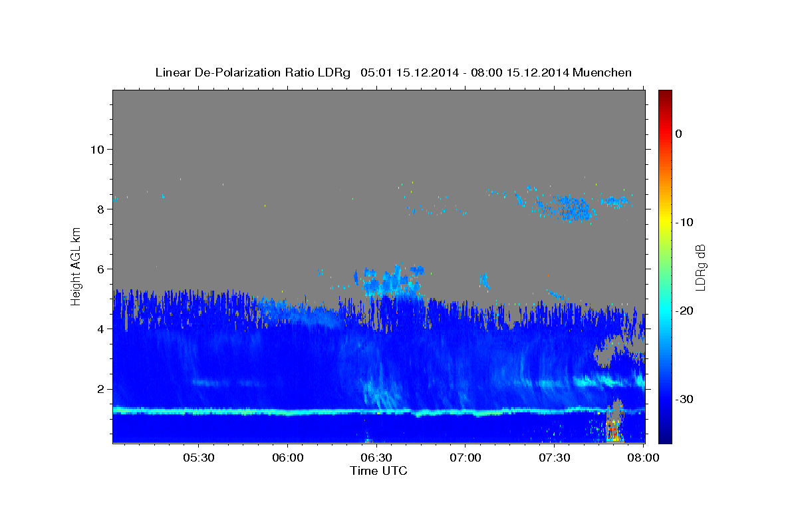Click the dark red top of colorbar
This screenshot has height=532, width=798.
pos(665,96)
